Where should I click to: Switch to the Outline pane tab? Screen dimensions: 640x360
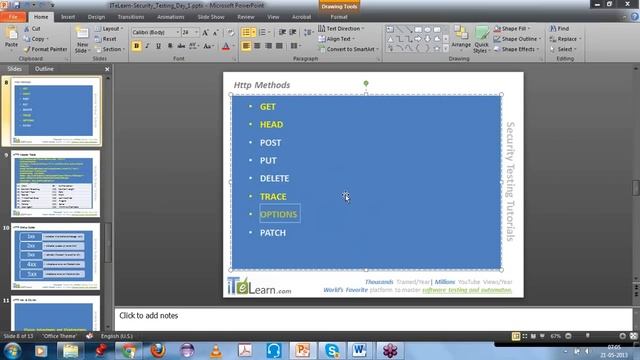44,69
